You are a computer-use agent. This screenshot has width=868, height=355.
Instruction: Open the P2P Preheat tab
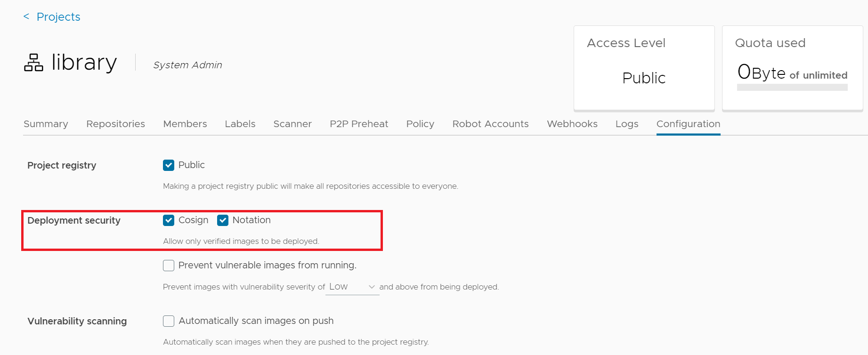click(x=359, y=124)
